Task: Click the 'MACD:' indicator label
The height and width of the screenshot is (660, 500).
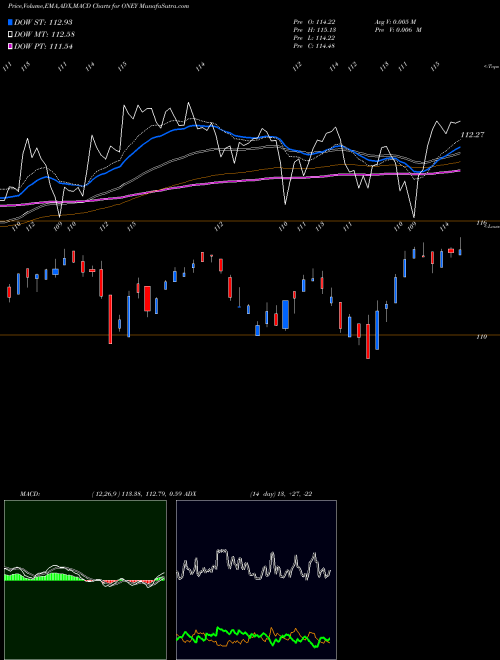Action: tap(30, 494)
